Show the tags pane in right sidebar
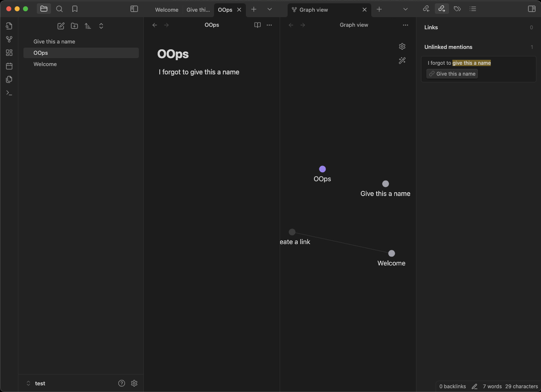The width and height of the screenshot is (541, 392). pos(457,9)
